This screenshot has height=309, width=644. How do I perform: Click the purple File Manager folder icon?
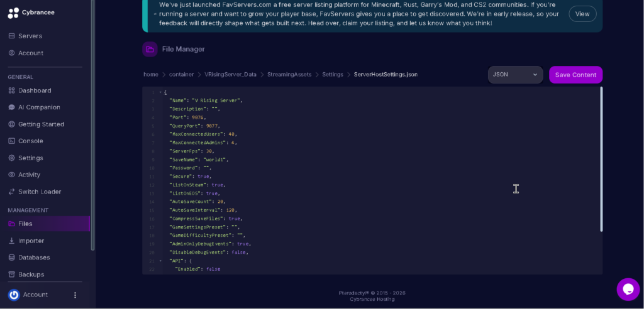150,49
